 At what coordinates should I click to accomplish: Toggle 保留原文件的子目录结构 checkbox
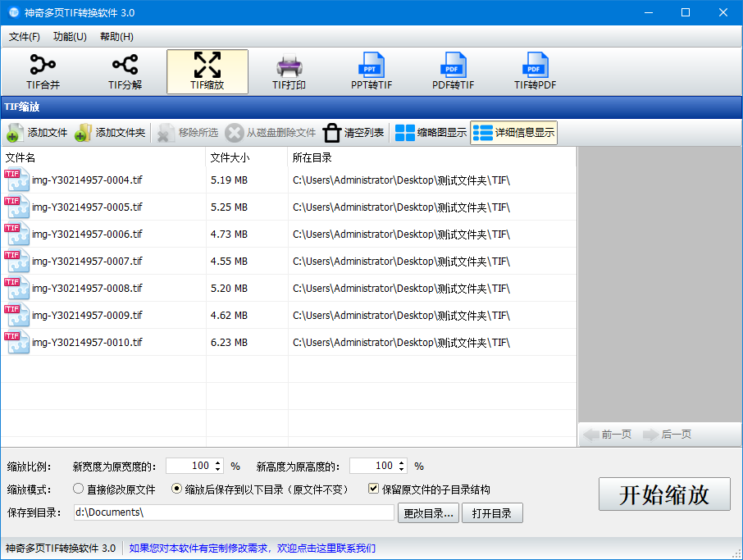tap(373, 489)
